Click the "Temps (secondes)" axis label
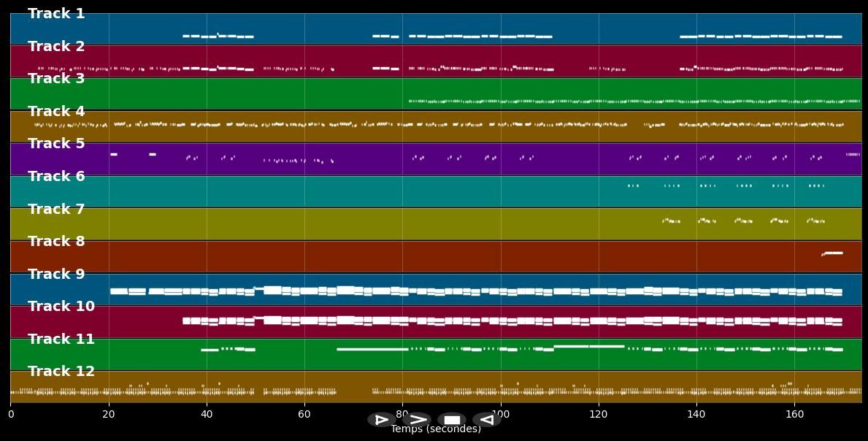 tap(436, 429)
